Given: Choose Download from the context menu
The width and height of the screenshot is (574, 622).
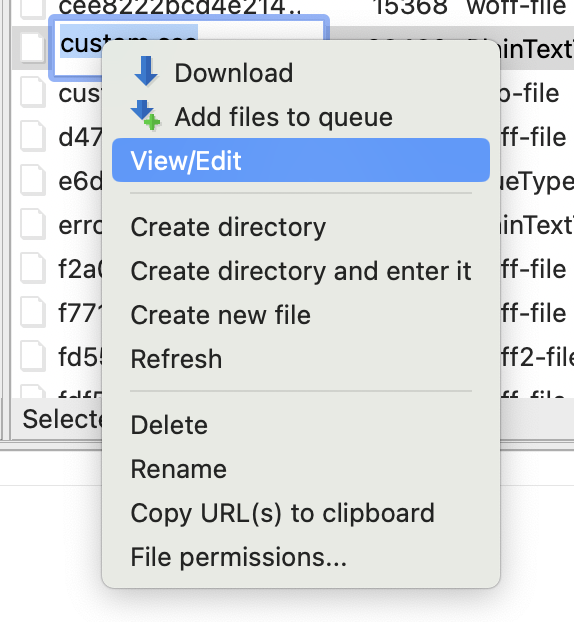Looking at the screenshot, I should [301, 73].
